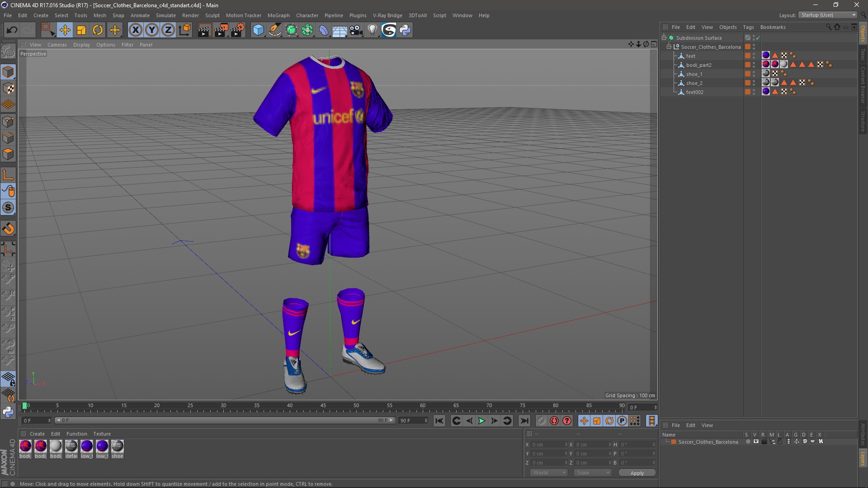Toggle visibility dots for shoe_1
Viewport: 868px width, 488px height.
[x=754, y=74]
